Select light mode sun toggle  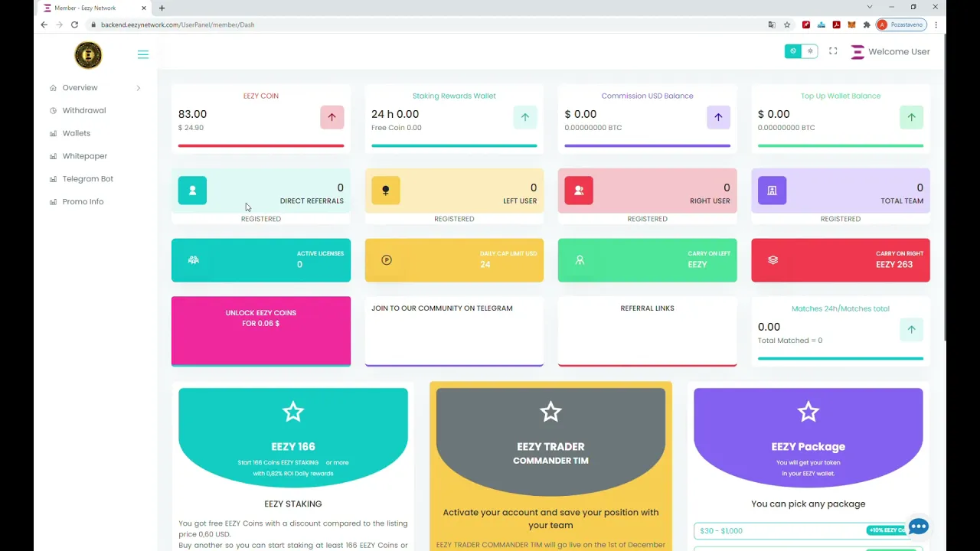click(x=810, y=51)
